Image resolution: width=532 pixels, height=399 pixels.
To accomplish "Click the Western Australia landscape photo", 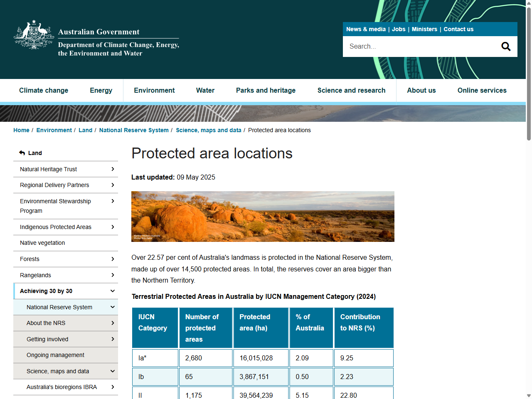I will pyautogui.click(x=263, y=216).
